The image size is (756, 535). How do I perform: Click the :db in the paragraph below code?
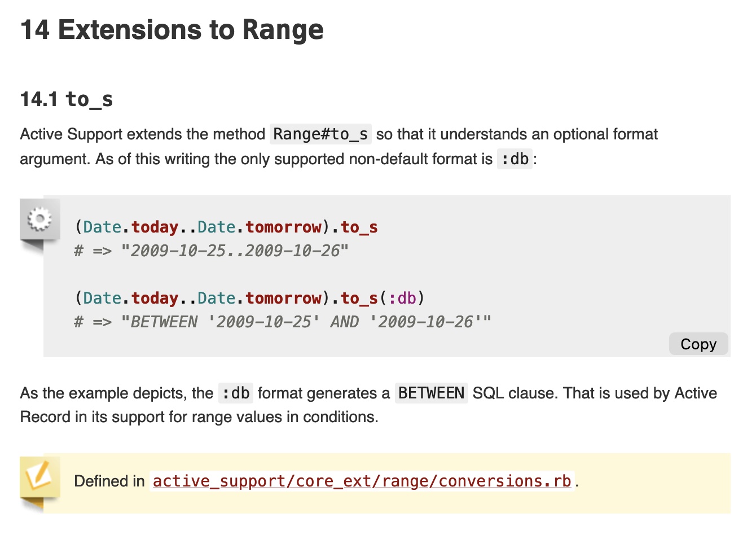pos(236,393)
